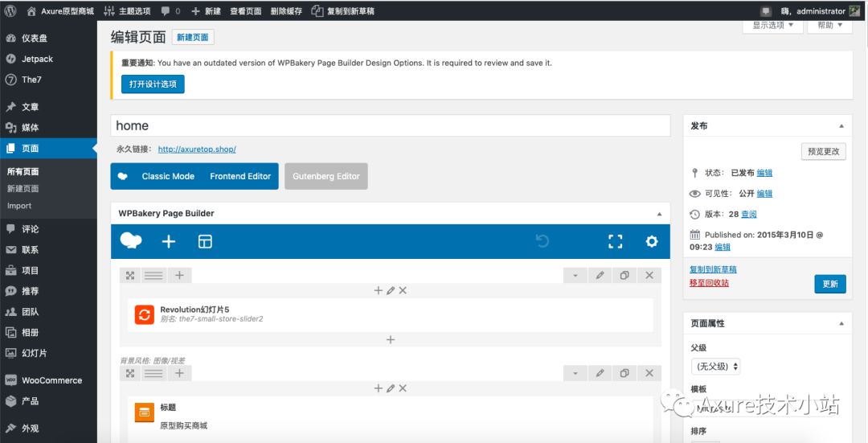Click move handle of Revolution slider row
This screenshot has height=443, width=868.
point(130,275)
